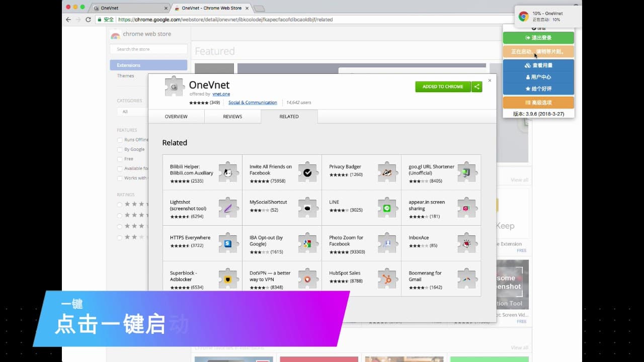This screenshot has width=644, height=362.
Task: Reload the page with refresh icon
Action: click(x=88, y=20)
